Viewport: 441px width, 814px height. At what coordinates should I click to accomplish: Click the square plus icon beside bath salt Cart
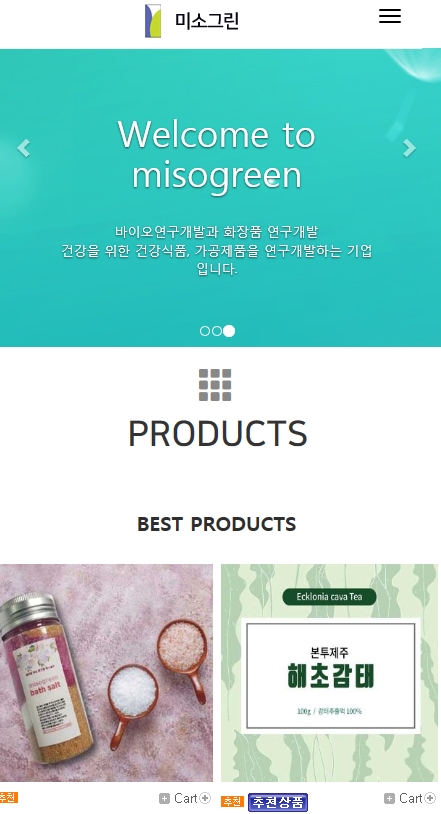point(164,798)
